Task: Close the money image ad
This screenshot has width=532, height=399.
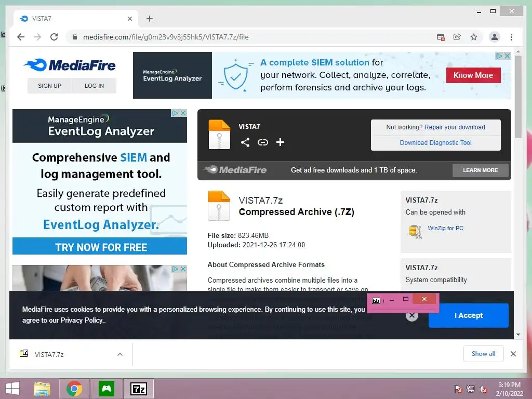Action: [183, 269]
